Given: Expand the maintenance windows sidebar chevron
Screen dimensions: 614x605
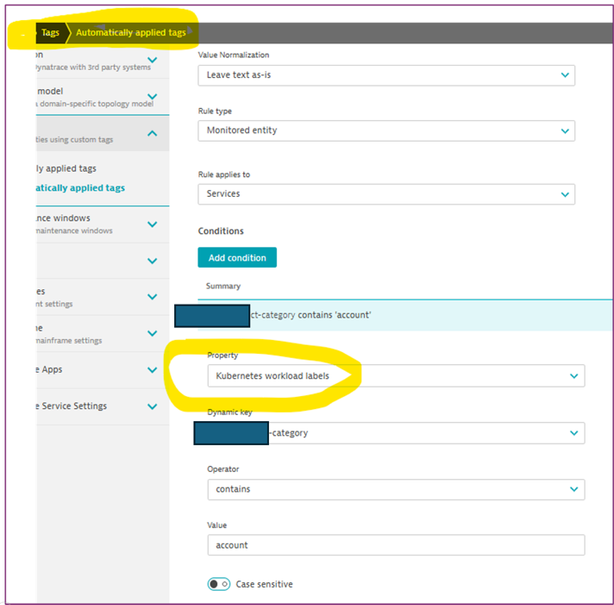Looking at the screenshot, I should pyautogui.click(x=152, y=223).
